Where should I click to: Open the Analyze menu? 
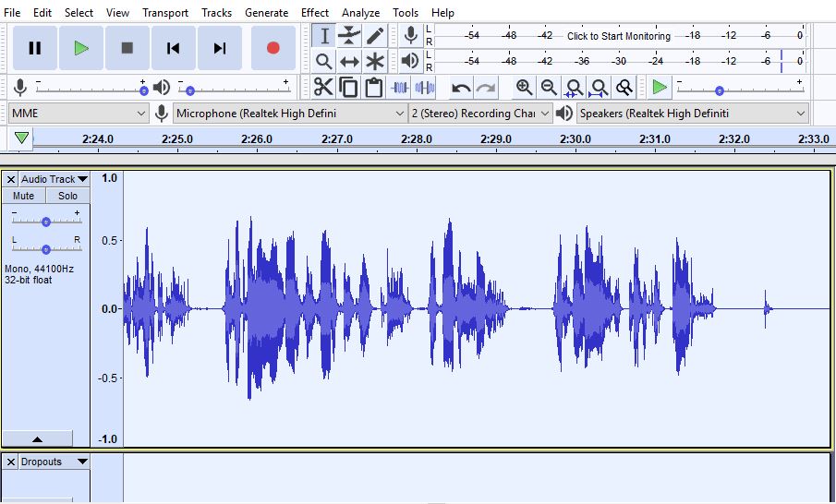click(361, 12)
